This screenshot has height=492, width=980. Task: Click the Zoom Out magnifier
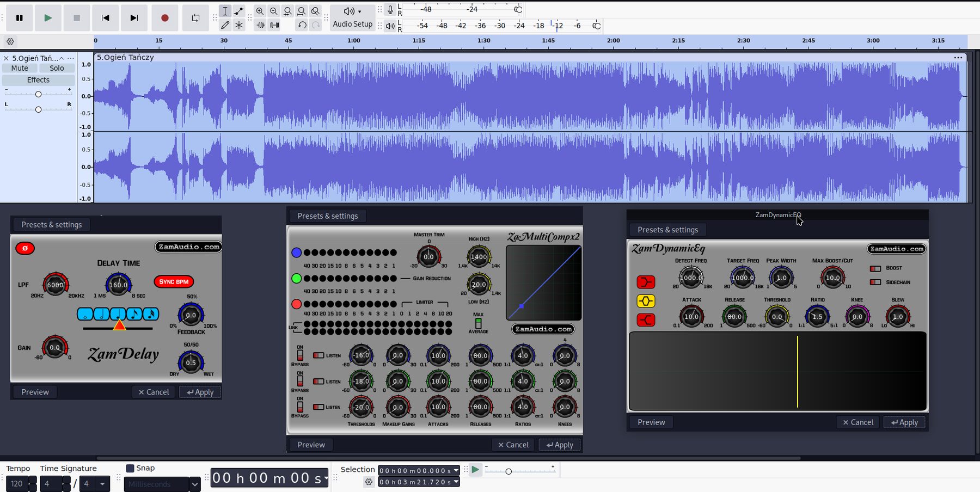[x=274, y=11]
